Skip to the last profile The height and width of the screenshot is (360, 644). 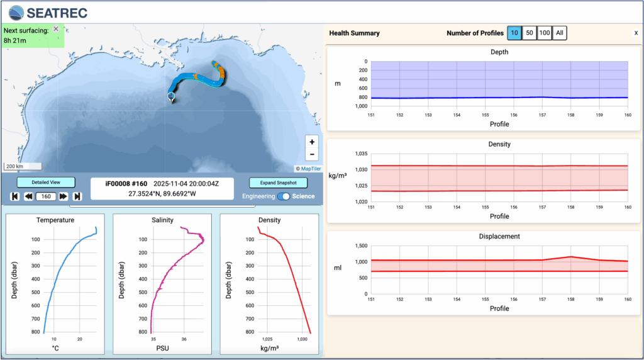77,196
